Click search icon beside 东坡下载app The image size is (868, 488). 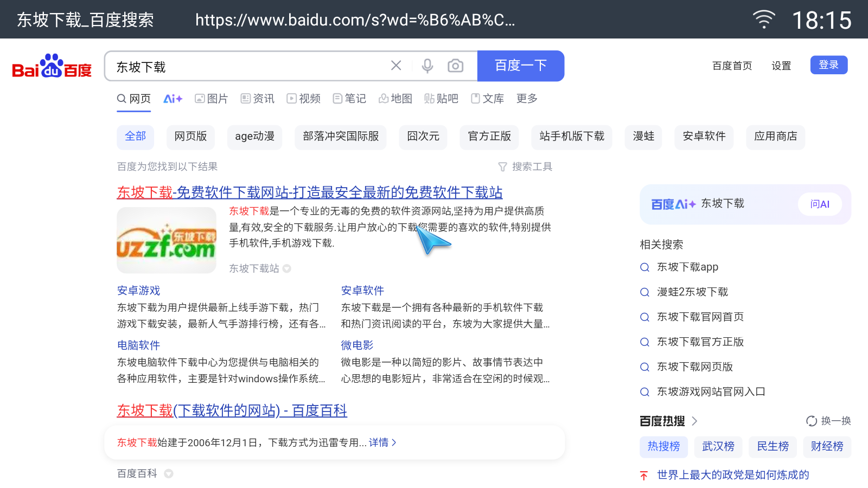[x=644, y=267]
